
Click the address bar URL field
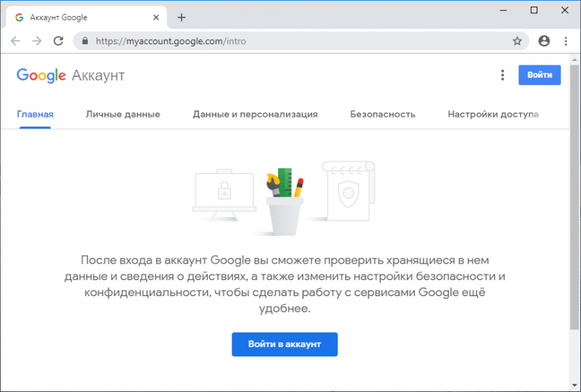tap(301, 41)
